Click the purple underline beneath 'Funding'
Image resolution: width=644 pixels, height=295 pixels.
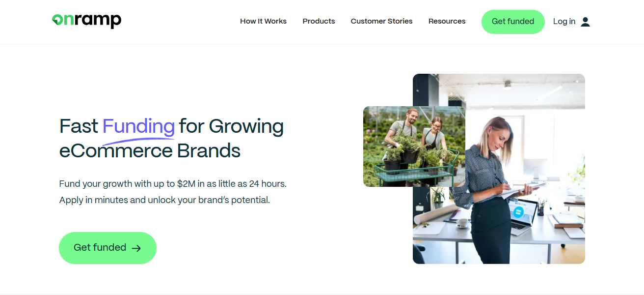point(138,140)
